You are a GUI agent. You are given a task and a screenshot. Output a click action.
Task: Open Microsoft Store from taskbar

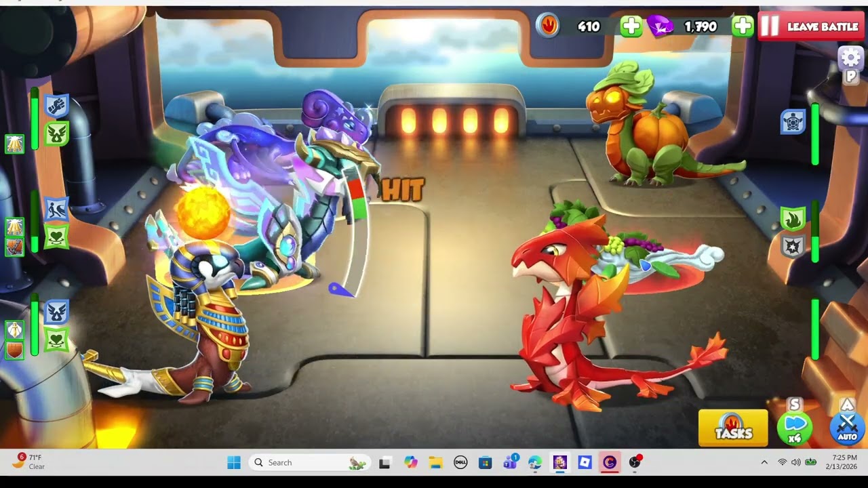coord(485,462)
